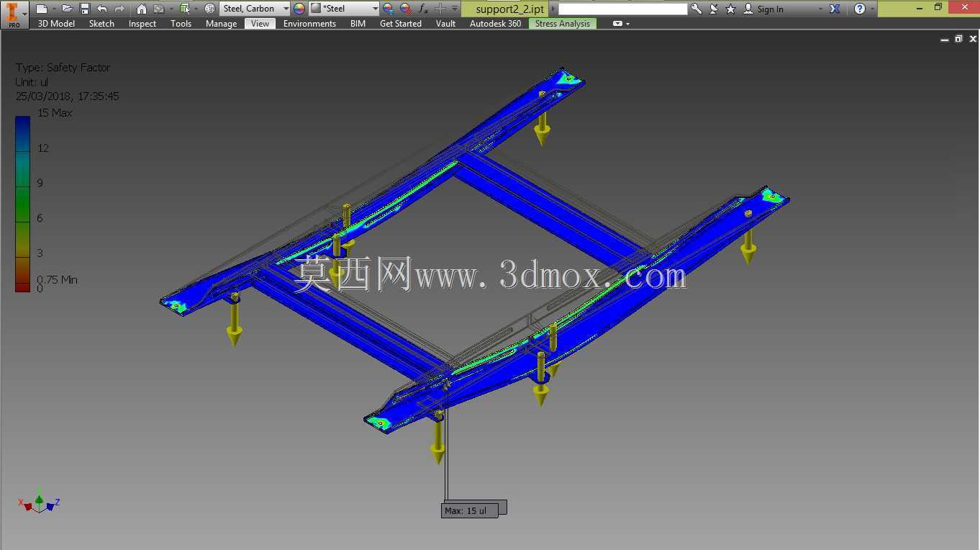Close the document window
Image resolution: width=980 pixels, height=550 pixels.
click(973, 39)
